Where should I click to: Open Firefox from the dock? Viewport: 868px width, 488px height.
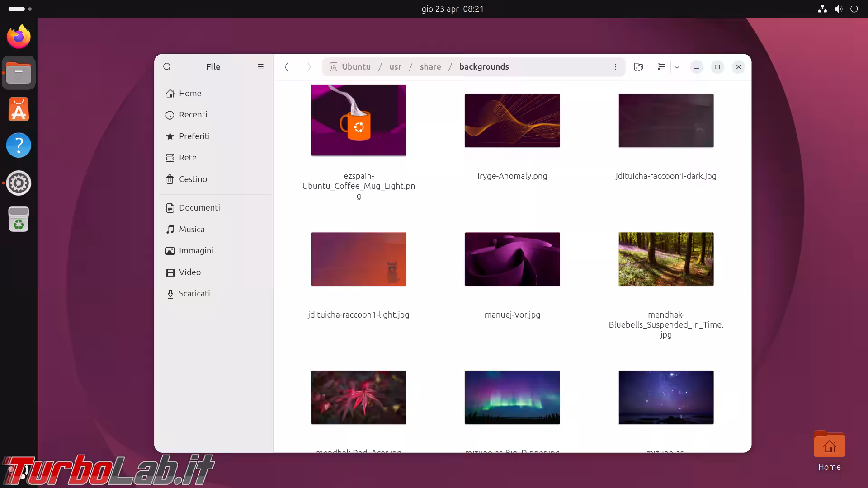pyautogui.click(x=19, y=37)
